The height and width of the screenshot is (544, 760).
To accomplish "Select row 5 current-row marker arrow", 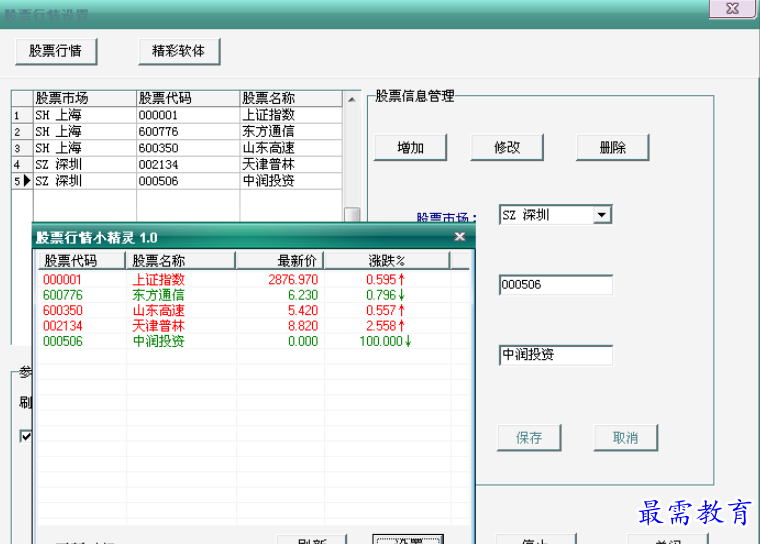I will pos(27,181).
